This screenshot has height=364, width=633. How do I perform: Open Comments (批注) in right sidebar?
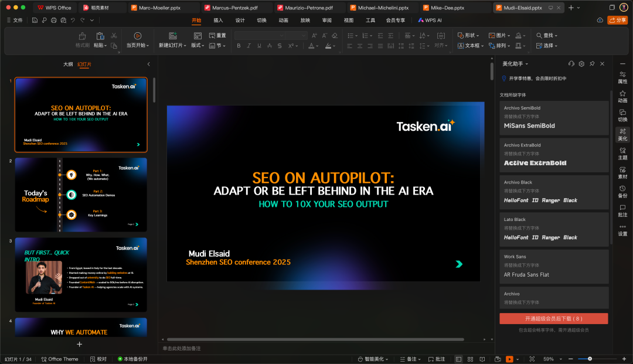click(622, 210)
